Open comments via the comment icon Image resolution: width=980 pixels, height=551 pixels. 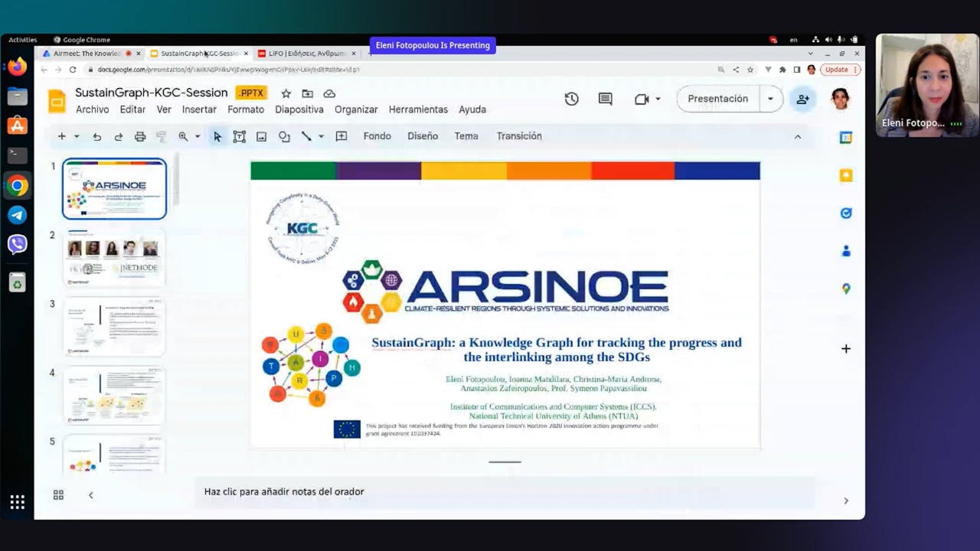(x=605, y=99)
